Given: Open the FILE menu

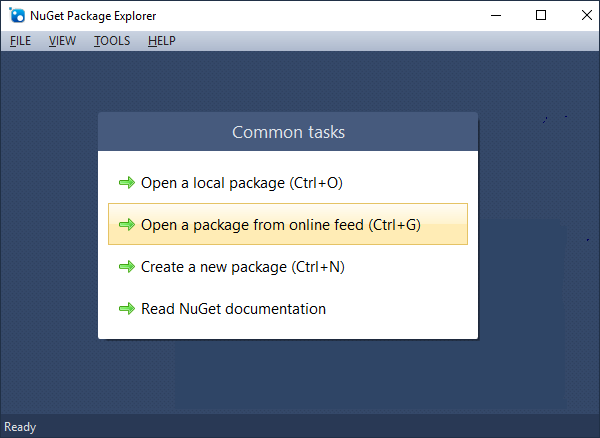Looking at the screenshot, I should [x=21, y=41].
